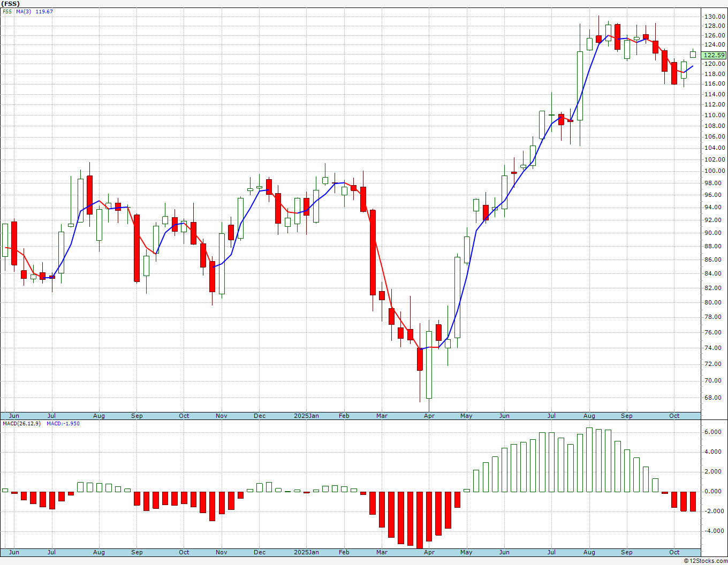This screenshot has width=728, height=565.
Task: Select the -4.000 MACD axis label
Action: pos(715,531)
